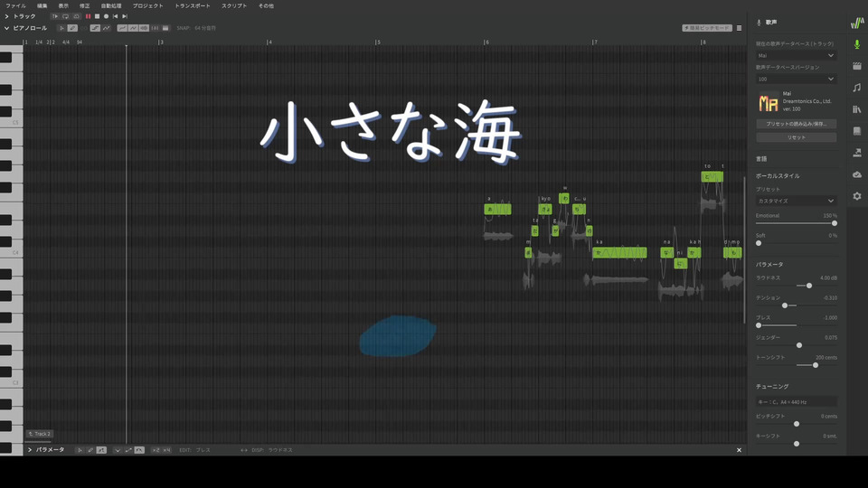This screenshot has height=488, width=868.
Task: Adjust the トーンシフト slider handle
Action: point(815,365)
